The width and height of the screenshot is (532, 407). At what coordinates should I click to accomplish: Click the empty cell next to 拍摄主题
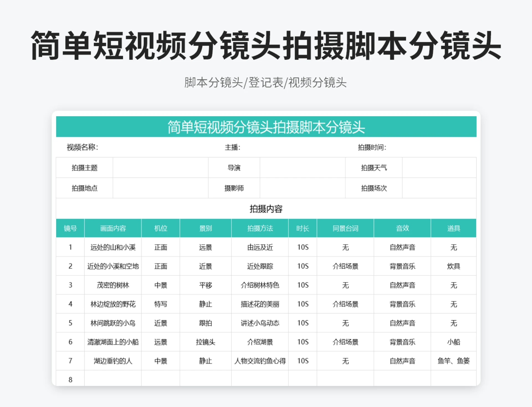coord(160,168)
